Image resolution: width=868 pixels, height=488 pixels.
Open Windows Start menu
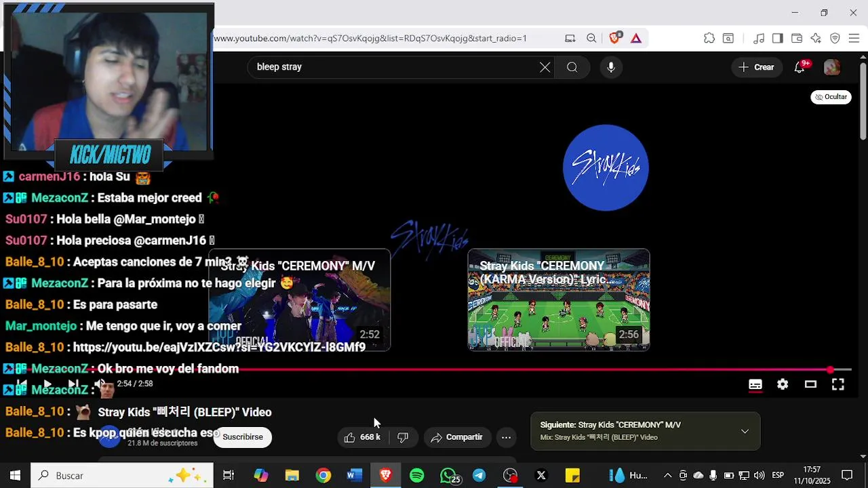tap(15, 476)
